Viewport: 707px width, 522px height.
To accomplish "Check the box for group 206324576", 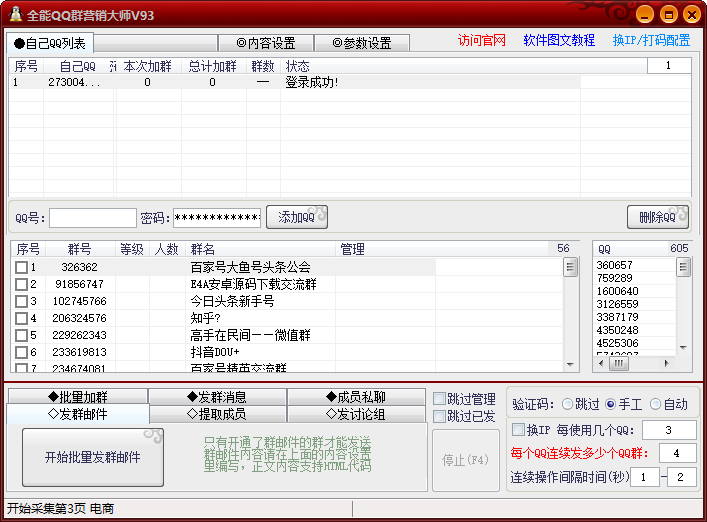I will [21, 318].
